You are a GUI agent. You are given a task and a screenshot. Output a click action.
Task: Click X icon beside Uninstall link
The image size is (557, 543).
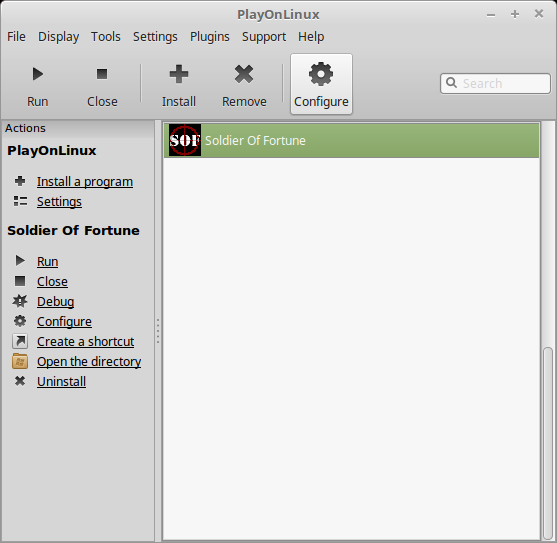[20, 381]
